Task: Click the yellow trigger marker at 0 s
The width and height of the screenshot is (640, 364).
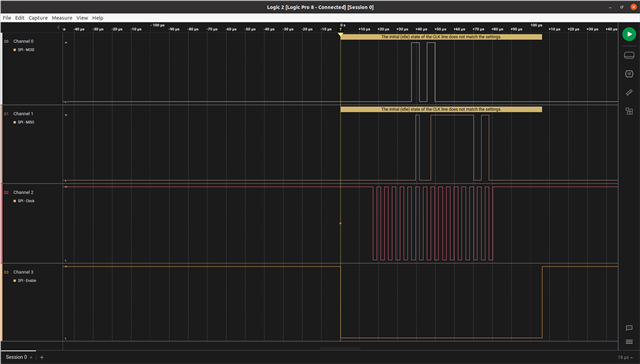Action: point(340,35)
